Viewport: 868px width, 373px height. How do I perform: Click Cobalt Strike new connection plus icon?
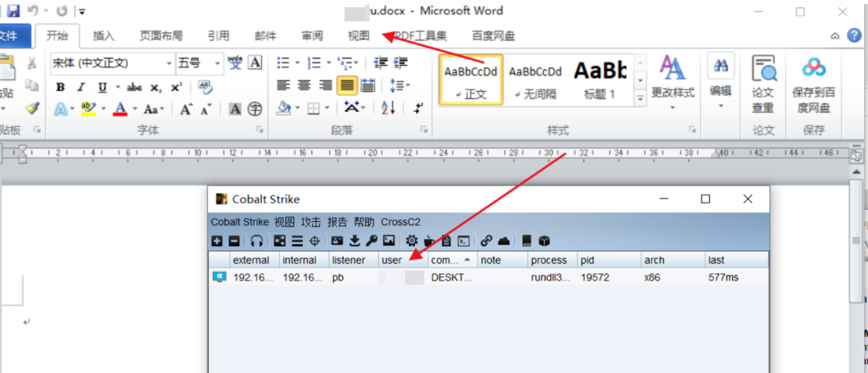[x=217, y=240]
